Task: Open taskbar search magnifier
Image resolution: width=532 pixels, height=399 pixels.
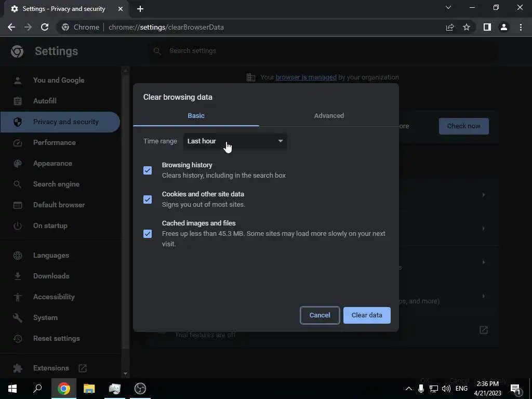Action: 37,389
